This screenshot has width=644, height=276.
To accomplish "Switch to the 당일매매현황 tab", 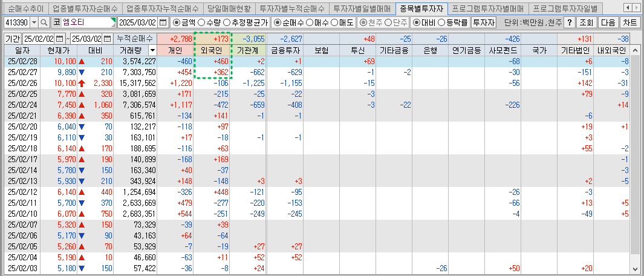I will 229,8.
